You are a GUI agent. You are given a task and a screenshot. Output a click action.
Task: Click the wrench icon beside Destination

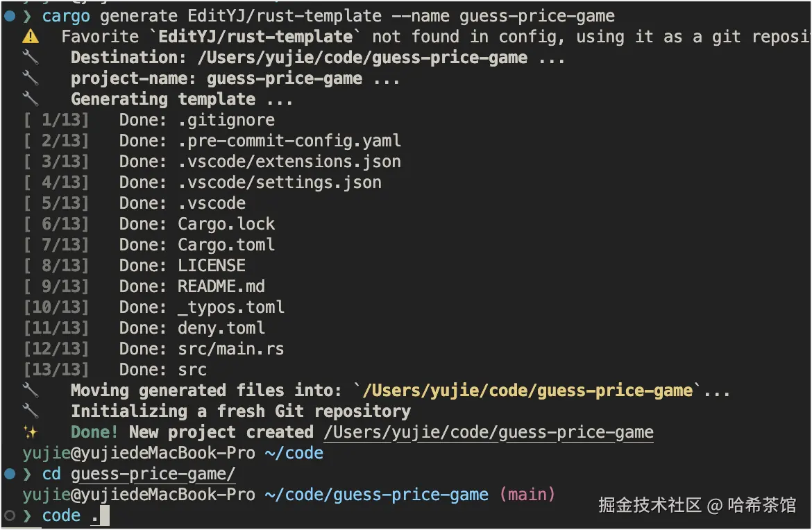(x=31, y=58)
